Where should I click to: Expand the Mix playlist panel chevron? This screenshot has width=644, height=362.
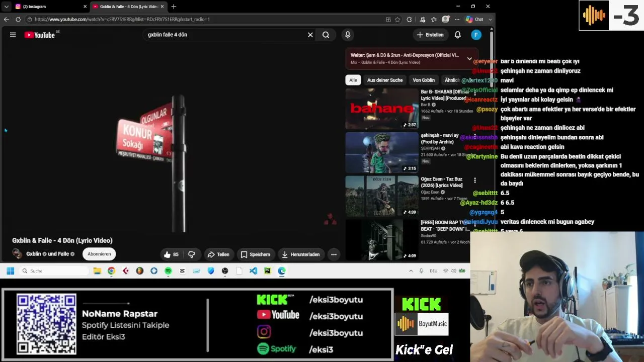pyautogui.click(x=469, y=58)
